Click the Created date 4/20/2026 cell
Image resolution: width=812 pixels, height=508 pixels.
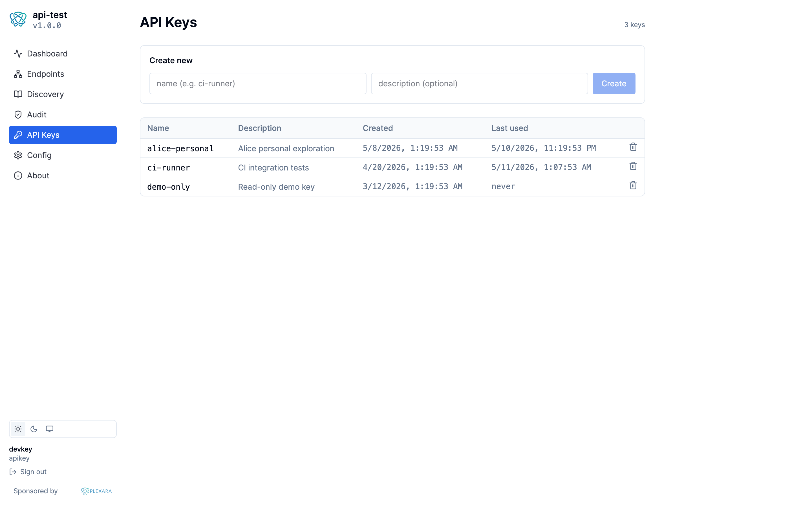pyautogui.click(x=412, y=167)
